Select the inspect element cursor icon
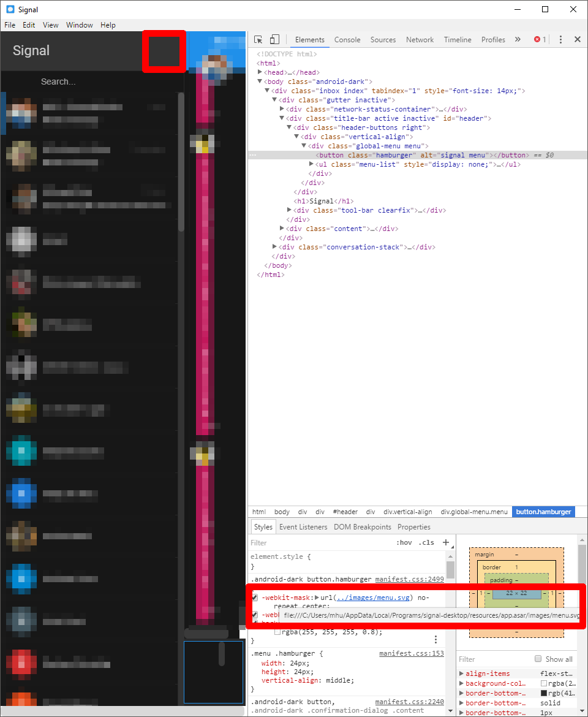The image size is (588, 717). [x=258, y=39]
